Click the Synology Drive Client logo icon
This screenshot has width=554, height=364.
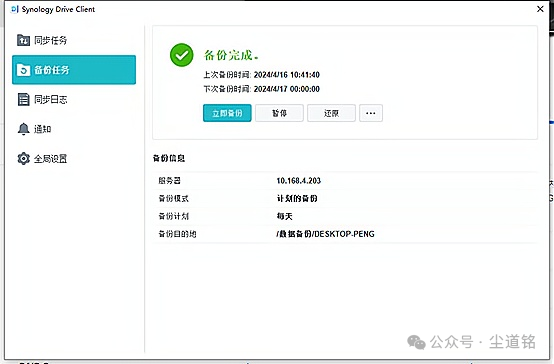point(14,9)
